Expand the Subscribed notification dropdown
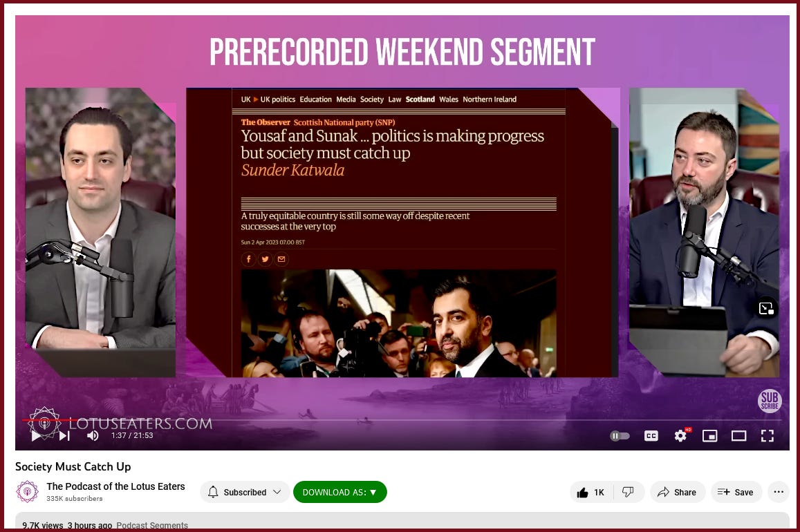Viewport: 800px width, 532px height. [x=245, y=492]
